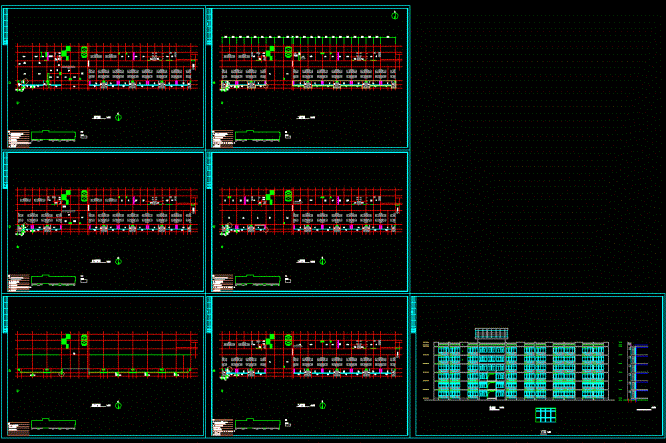Click north arrow on bottom-left roof plan sheet
The width and height of the screenshot is (666, 443).
pos(119,405)
